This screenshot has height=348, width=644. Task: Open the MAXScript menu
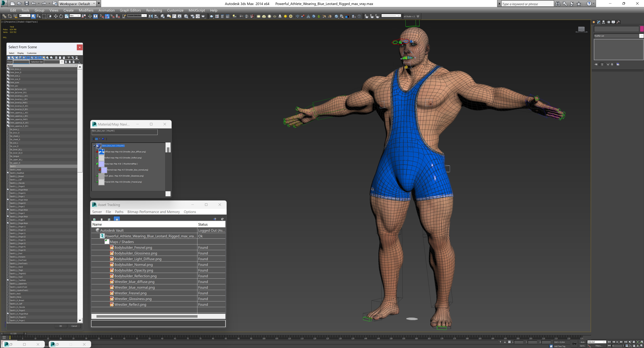coord(197,10)
